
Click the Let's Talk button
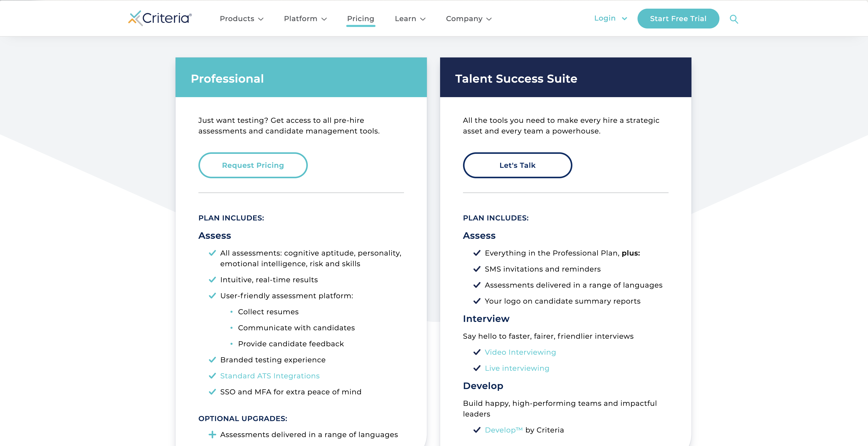tap(517, 165)
